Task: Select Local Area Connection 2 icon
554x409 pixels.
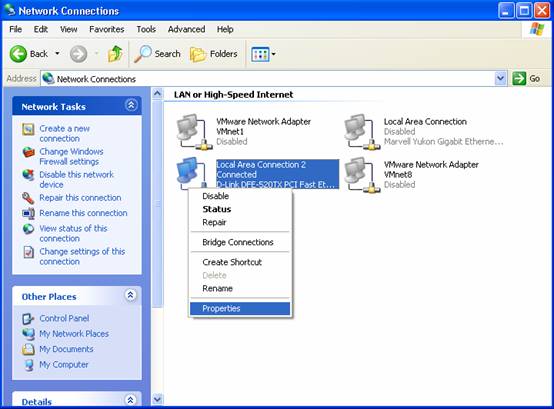Action: [x=191, y=173]
